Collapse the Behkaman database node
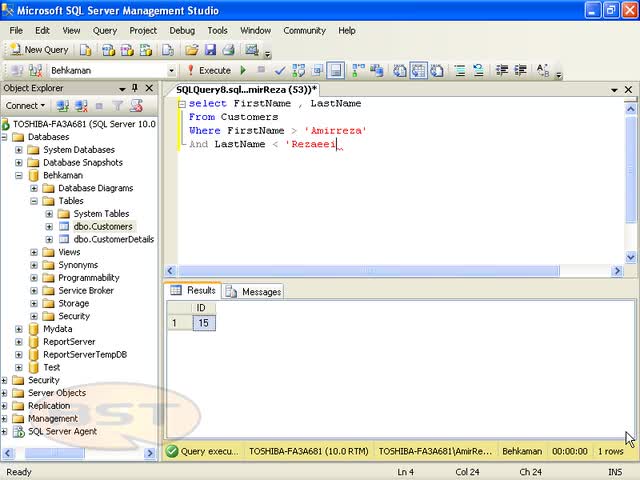640x480 pixels. [x=19, y=176]
